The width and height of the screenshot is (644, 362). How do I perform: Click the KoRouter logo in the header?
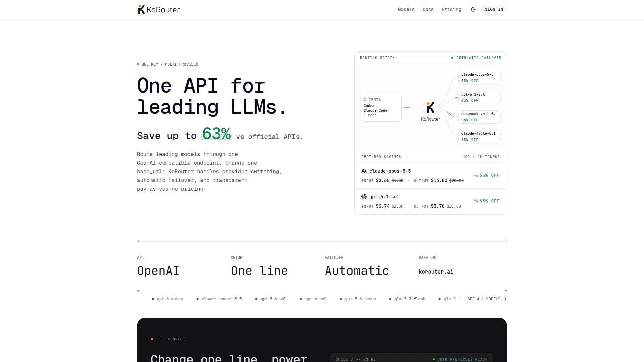[159, 9]
